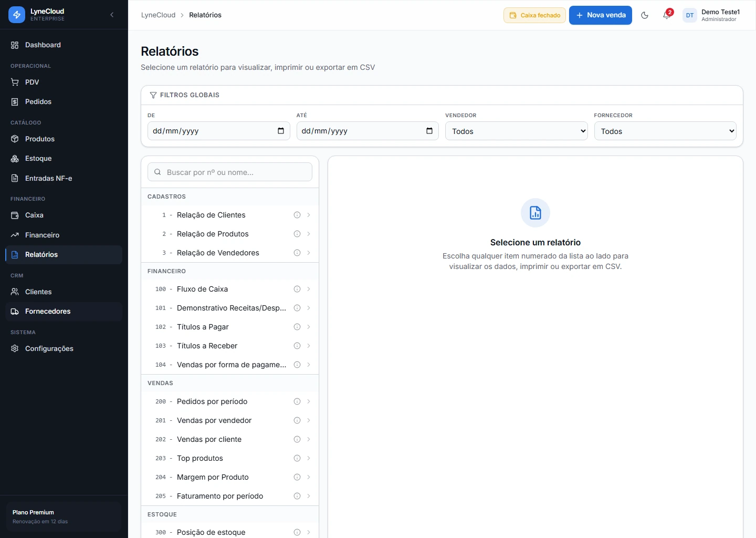Open Dashboard in the sidebar
This screenshot has width=756, height=538.
click(64, 45)
